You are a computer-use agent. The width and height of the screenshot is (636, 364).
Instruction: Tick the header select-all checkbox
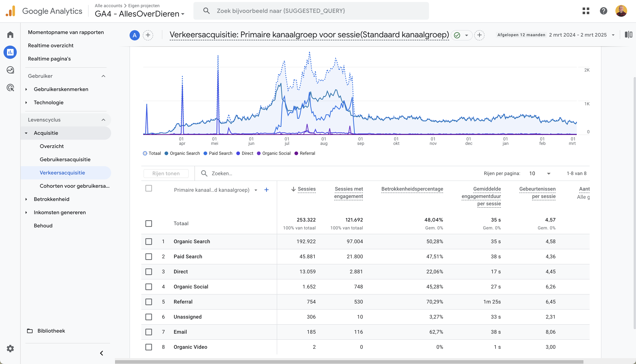[x=149, y=188]
